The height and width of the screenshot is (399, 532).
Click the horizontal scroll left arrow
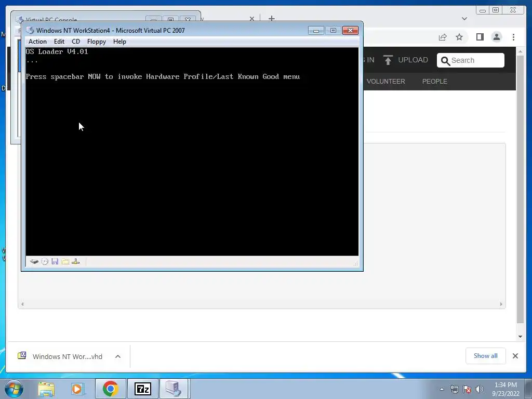coord(22,304)
